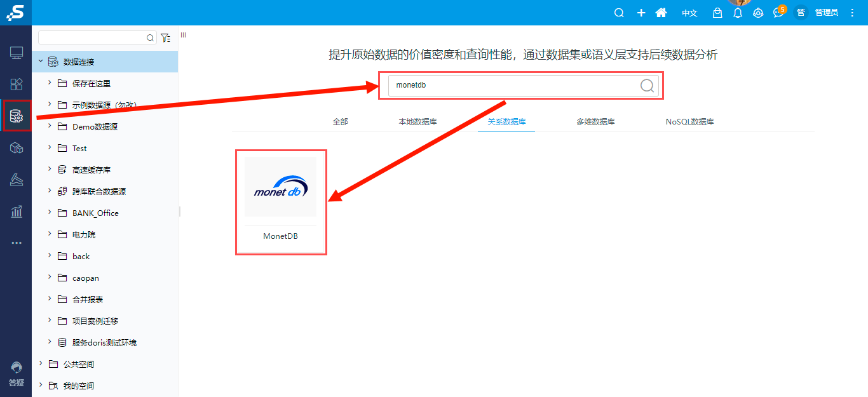Open the 答疑 help assistant

17,374
